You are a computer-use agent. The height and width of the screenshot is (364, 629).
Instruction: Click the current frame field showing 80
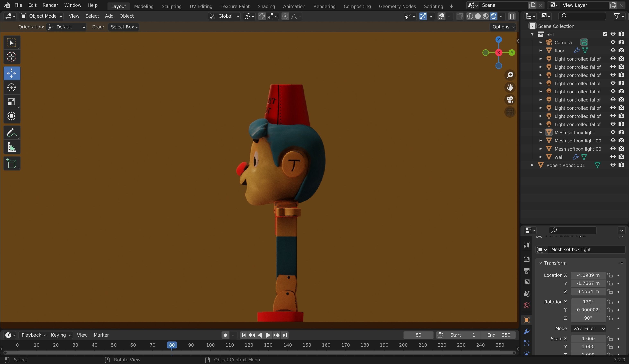pyautogui.click(x=418, y=335)
